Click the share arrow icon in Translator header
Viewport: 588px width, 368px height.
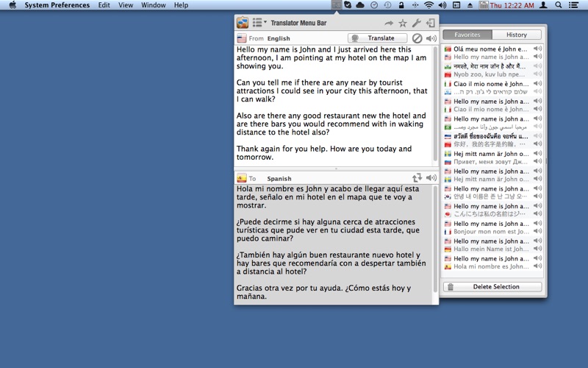pos(389,24)
